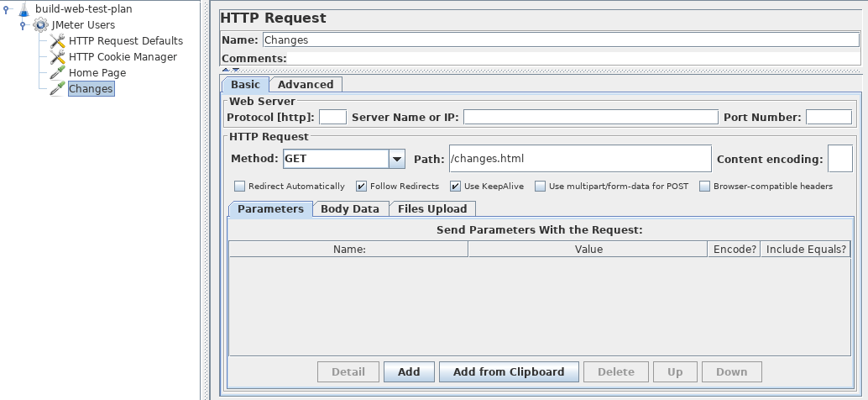Click the Add from Clipboard button
Screen dimensions: 868x400
[508, 371]
